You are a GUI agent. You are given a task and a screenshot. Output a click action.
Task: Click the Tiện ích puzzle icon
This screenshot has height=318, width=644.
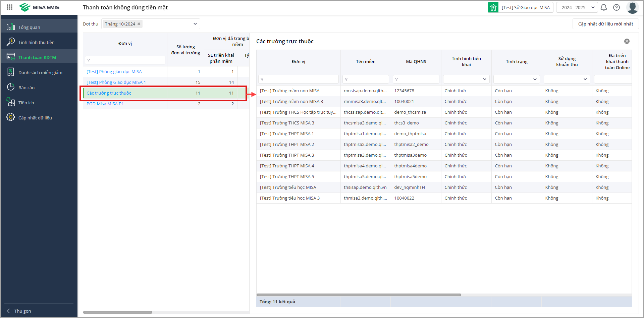11,102
